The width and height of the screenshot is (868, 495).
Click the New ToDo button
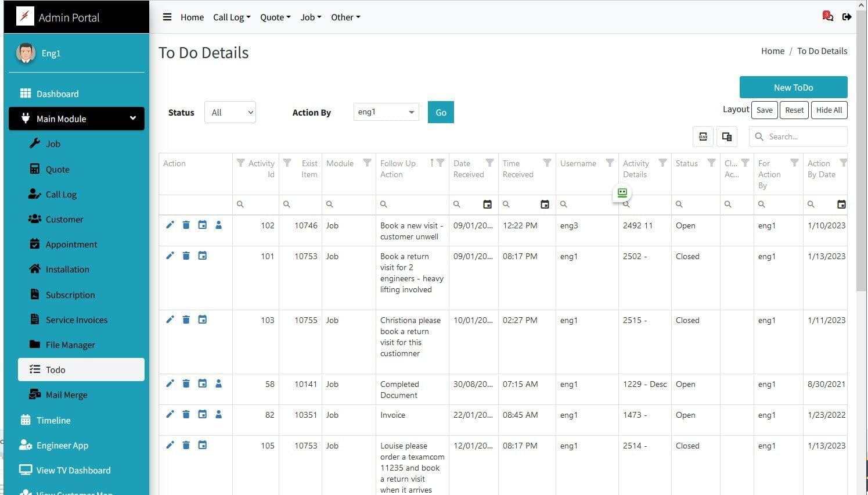click(793, 87)
